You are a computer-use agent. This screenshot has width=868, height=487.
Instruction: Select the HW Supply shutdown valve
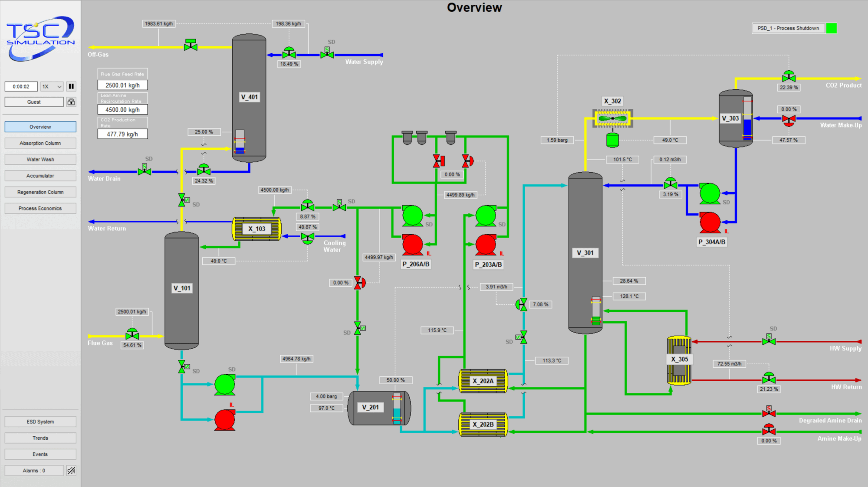(x=769, y=340)
